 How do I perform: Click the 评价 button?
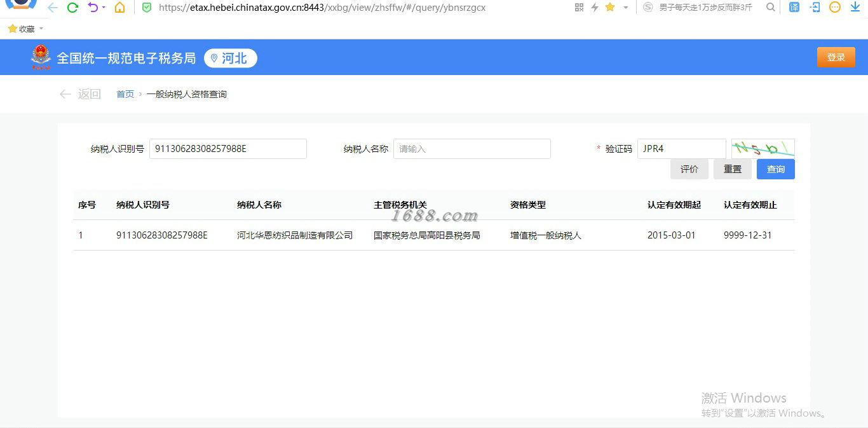[x=689, y=169]
